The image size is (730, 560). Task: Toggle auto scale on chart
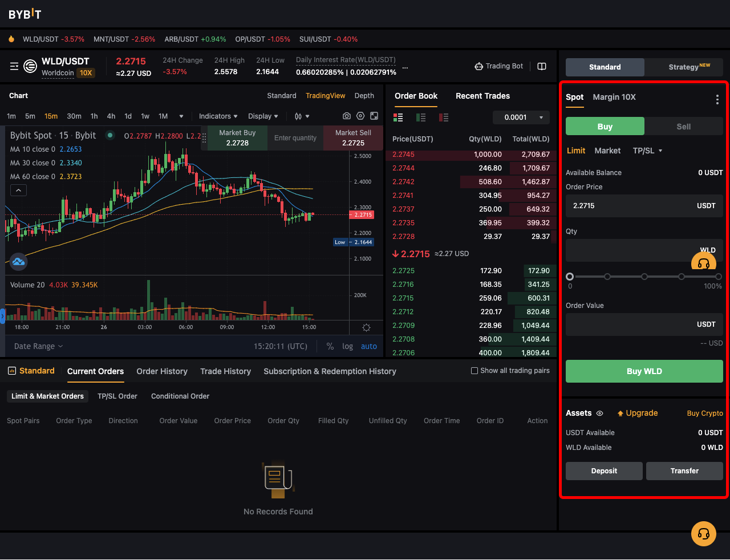369,346
